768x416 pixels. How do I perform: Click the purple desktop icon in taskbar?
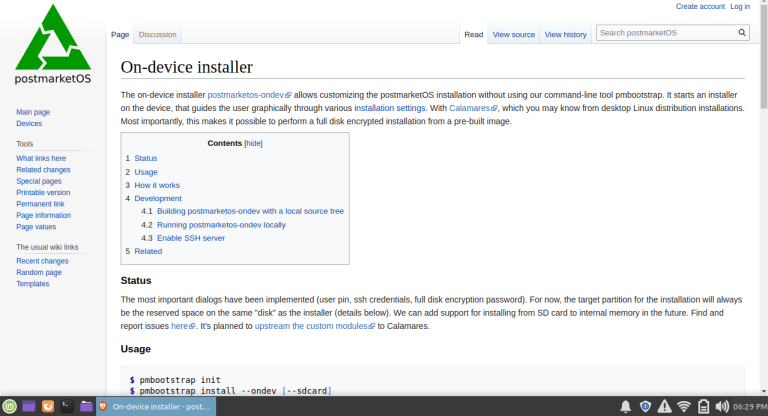pos(29,406)
